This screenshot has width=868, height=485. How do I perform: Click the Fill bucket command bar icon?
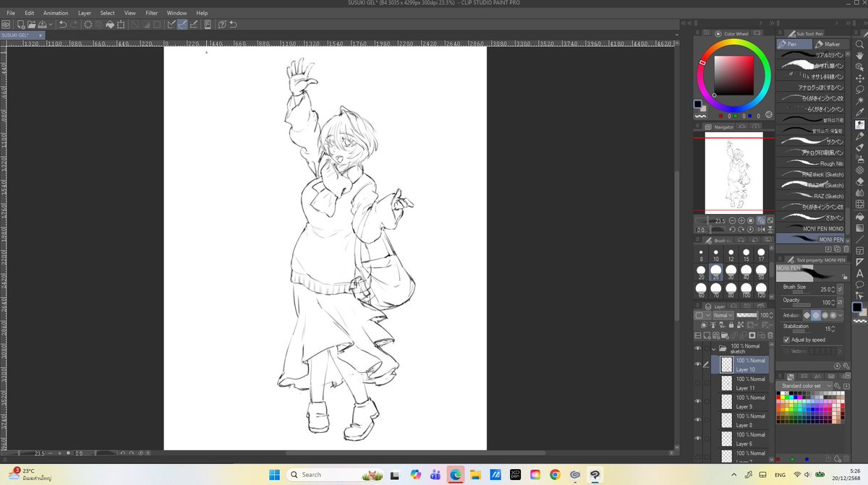click(x=111, y=25)
